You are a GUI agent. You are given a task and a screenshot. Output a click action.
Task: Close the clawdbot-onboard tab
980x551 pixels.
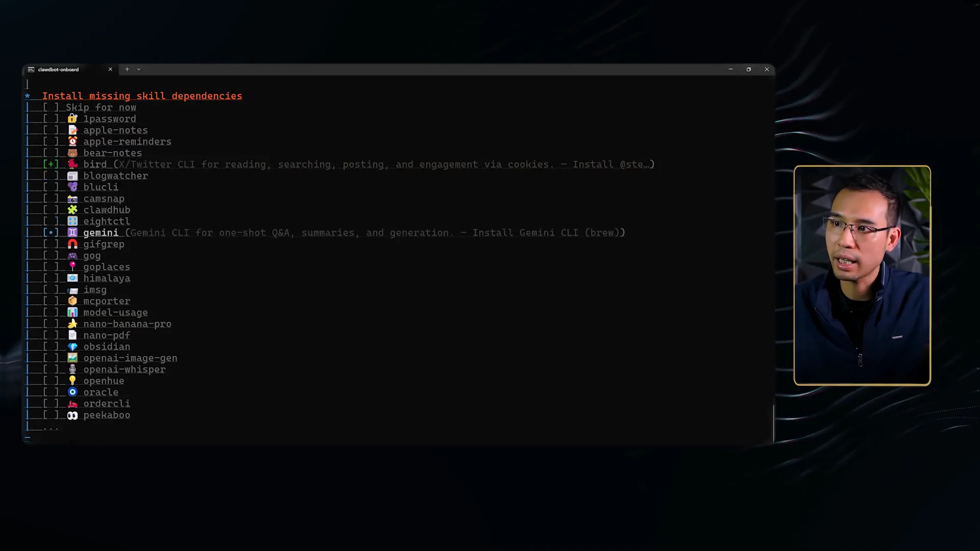click(110, 69)
